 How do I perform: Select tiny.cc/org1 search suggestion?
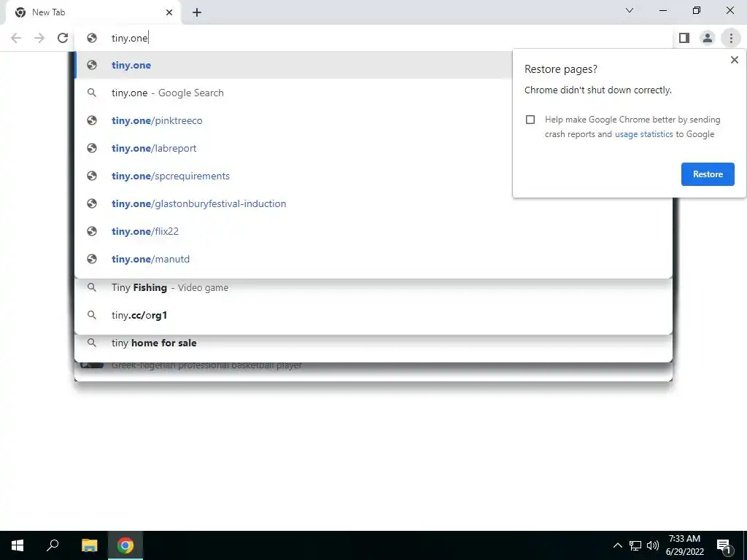tap(373, 315)
